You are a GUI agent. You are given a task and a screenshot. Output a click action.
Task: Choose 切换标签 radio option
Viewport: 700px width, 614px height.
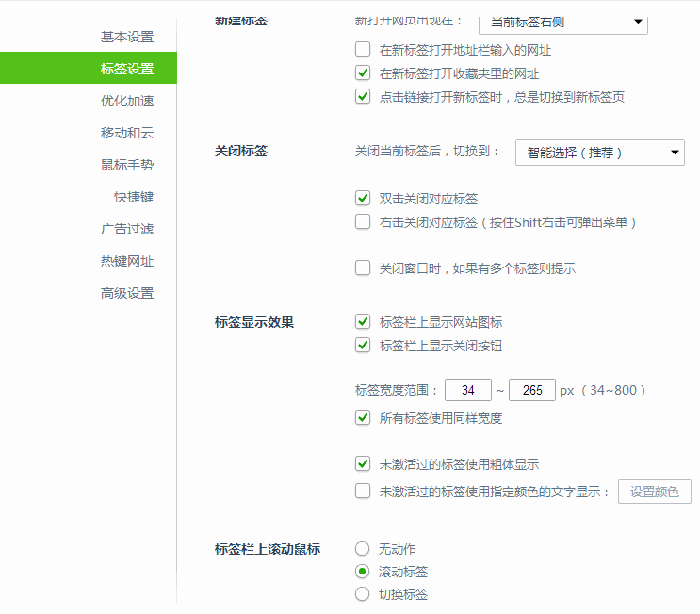coord(363,594)
